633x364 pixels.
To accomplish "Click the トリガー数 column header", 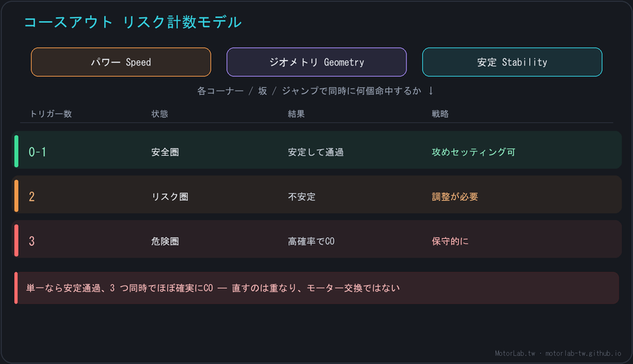I will (x=51, y=114).
